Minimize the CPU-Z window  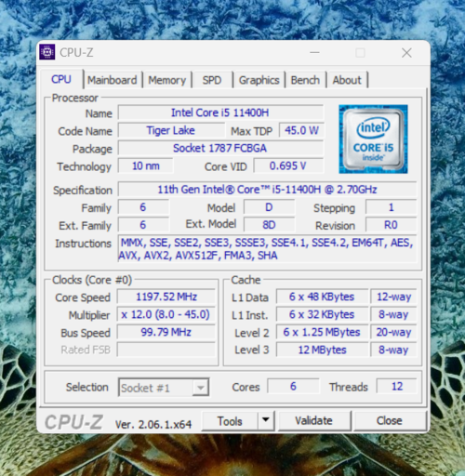[x=314, y=53]
